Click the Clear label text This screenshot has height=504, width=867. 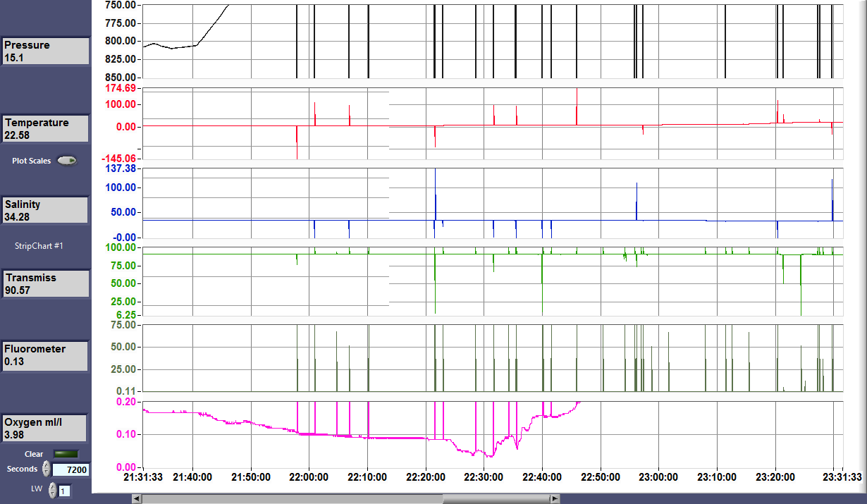pyautogui.click(x=34, y=454)
